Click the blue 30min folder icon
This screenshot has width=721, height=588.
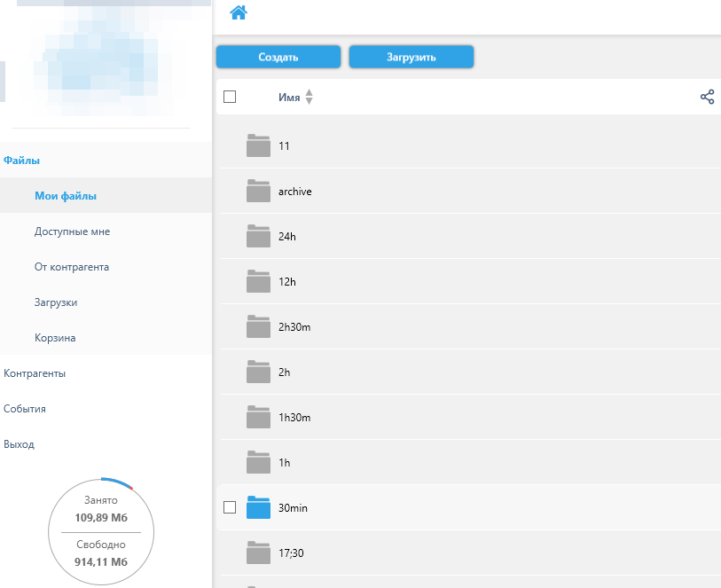(258, 507)
